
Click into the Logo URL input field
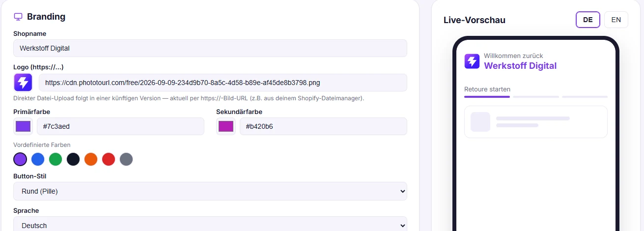click(x=223, y=83)
